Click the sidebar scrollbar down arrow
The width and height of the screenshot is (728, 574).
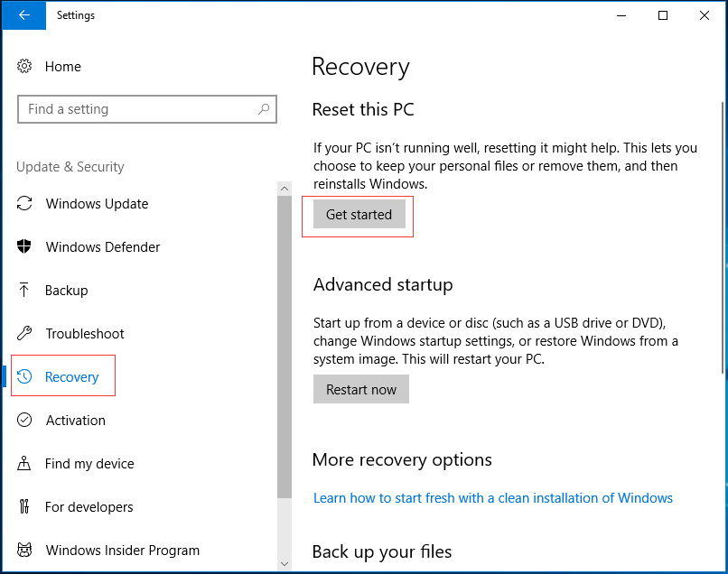[285, 564]
